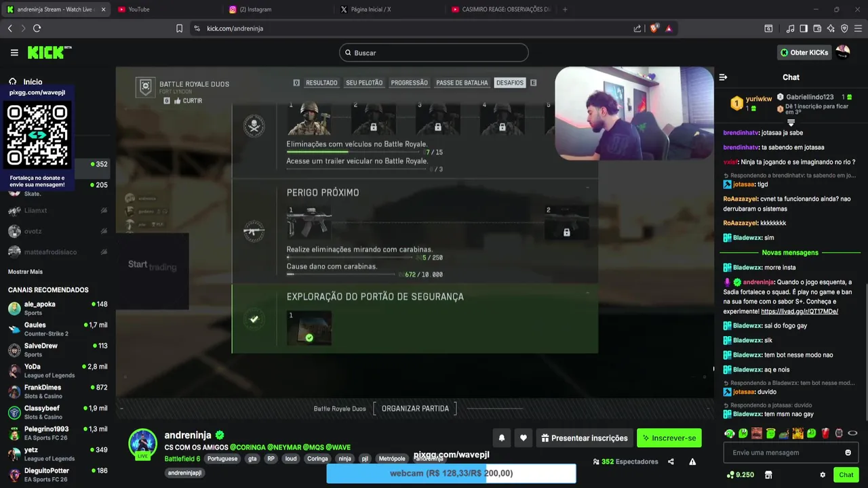
Task: Click Mostrar Mais in sidebar
Action: (x=25, y=272)
